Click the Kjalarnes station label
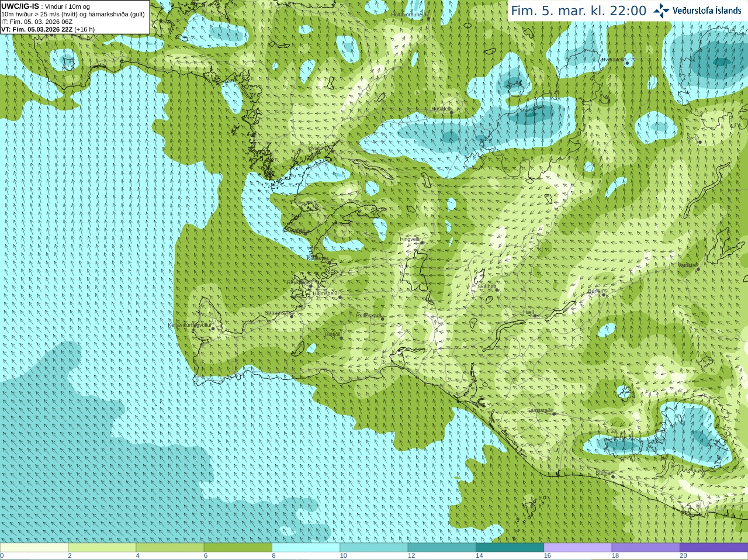The width and height of the screenshot is (748, 560). pos(318,258)
